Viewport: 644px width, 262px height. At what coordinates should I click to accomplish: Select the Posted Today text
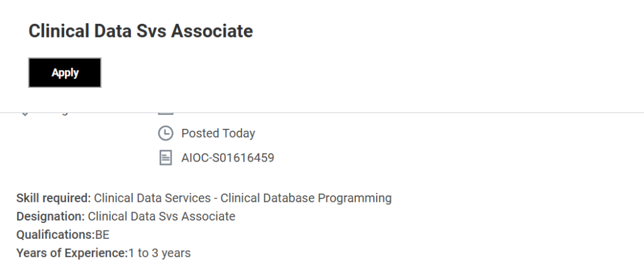tap(218, 133)
